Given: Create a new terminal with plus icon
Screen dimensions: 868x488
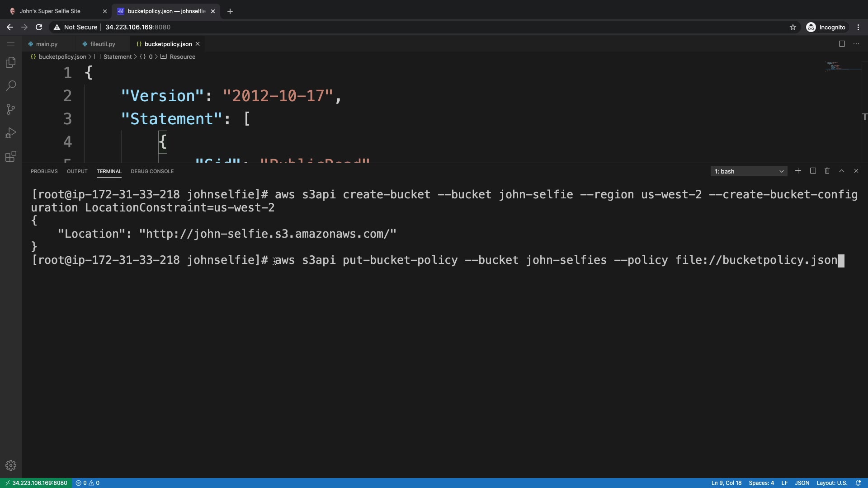Looking at the screenshot, I should coord(798,171).
